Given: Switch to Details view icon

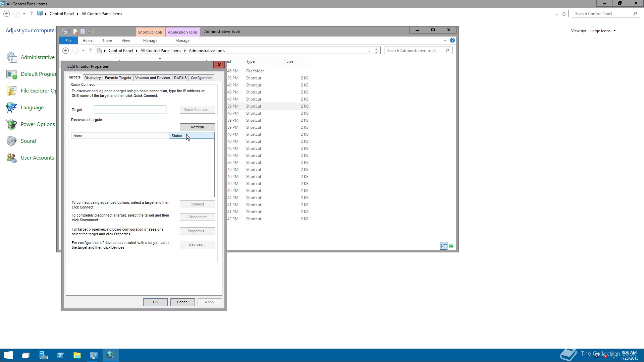Looking at the screenshot, I should tap(444, 246).
